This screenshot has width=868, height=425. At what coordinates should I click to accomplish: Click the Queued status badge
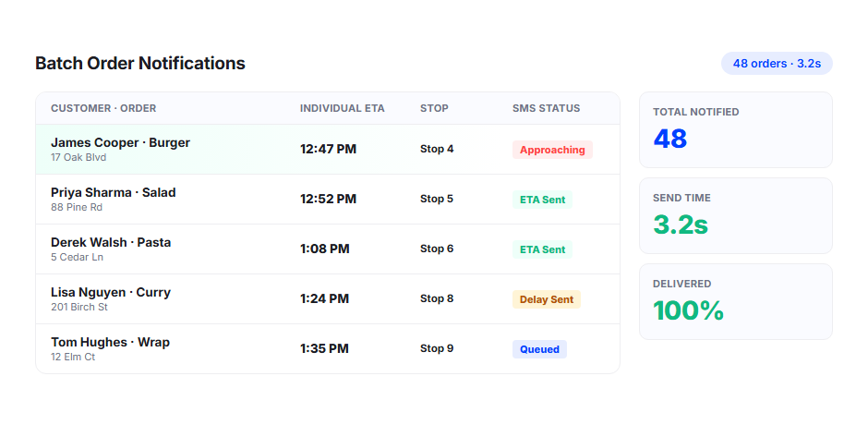(x=540, y=349)
